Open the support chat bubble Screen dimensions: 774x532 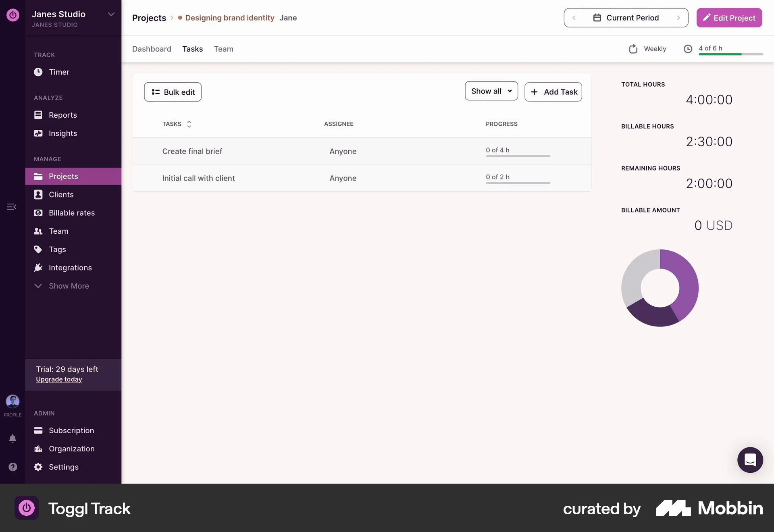point(750,460)
